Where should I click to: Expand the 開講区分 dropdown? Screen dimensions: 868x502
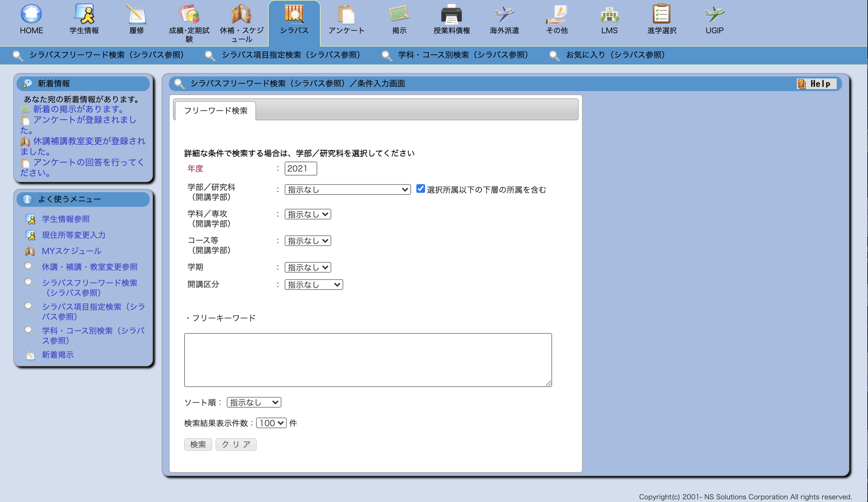click(x=313, y=285)
